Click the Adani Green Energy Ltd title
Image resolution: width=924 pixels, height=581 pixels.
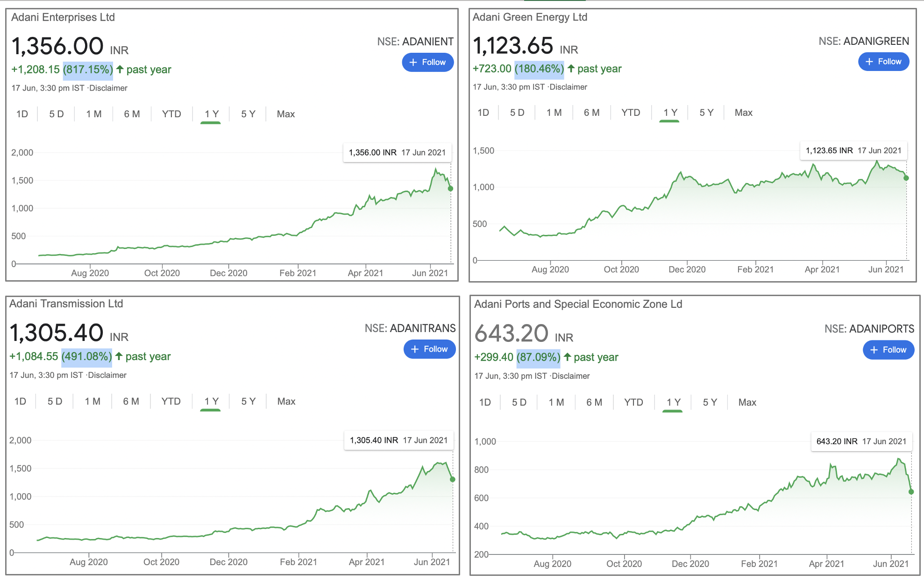pos(530,17)
